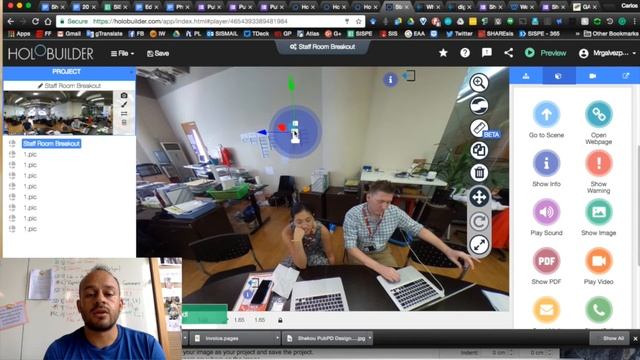This screenshot has width=640, height=360.
Task: Open the Twitter bookmark
Action: [x=459, y=34]
